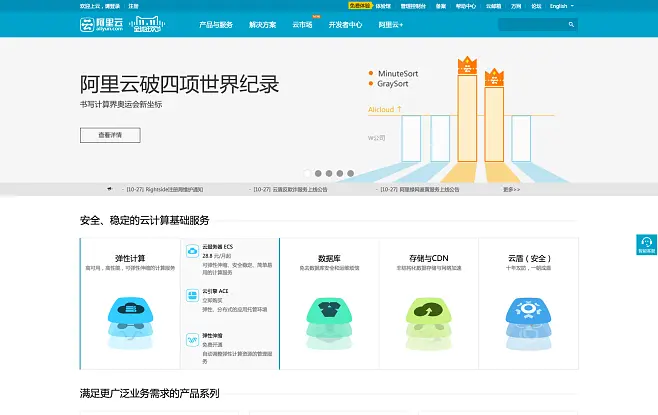Click the MinuteSort legend label
The height and width of the screenshot is (415, 658).
[398, 73]
